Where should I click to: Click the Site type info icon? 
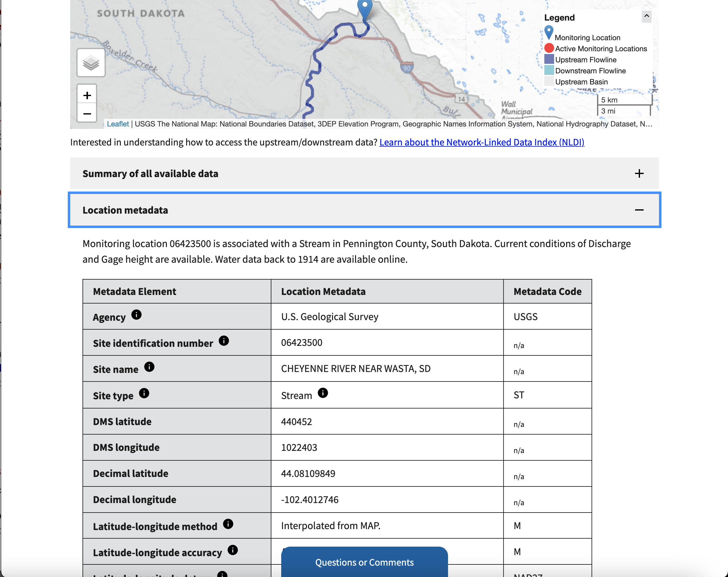[x=144, y=393]
